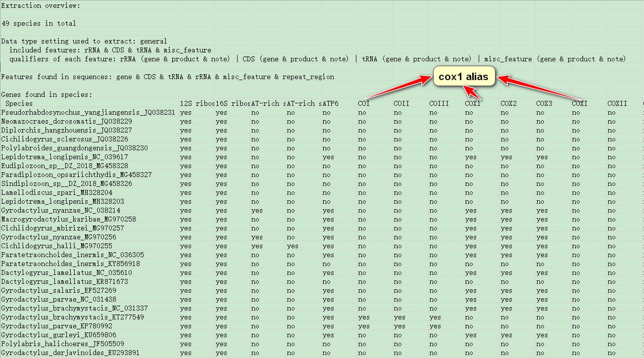Click the 'qualifiers of each feature' line
Viewport: 644px width, 358px height.
(318, 59)
